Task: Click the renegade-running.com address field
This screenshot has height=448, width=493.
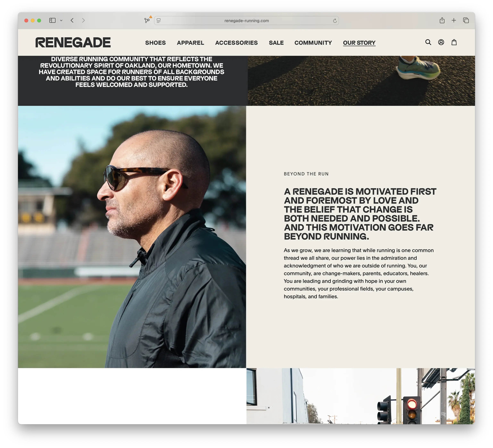Action: point(246,21)
